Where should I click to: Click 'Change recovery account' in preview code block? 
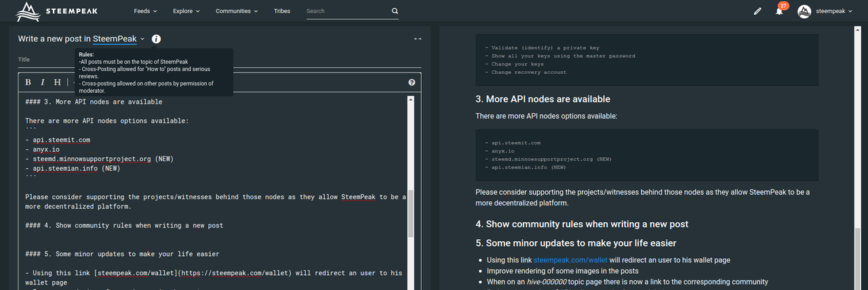(529, 72)
